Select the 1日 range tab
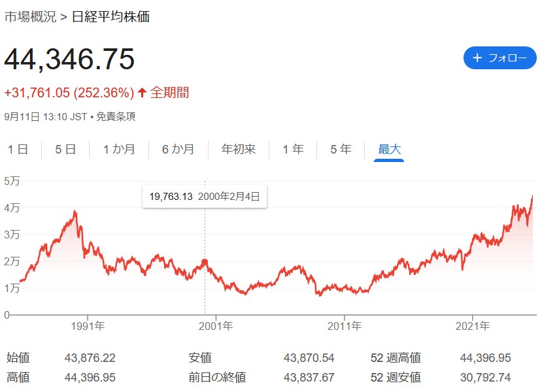The image size is (540, 392). tap(18, 150)
